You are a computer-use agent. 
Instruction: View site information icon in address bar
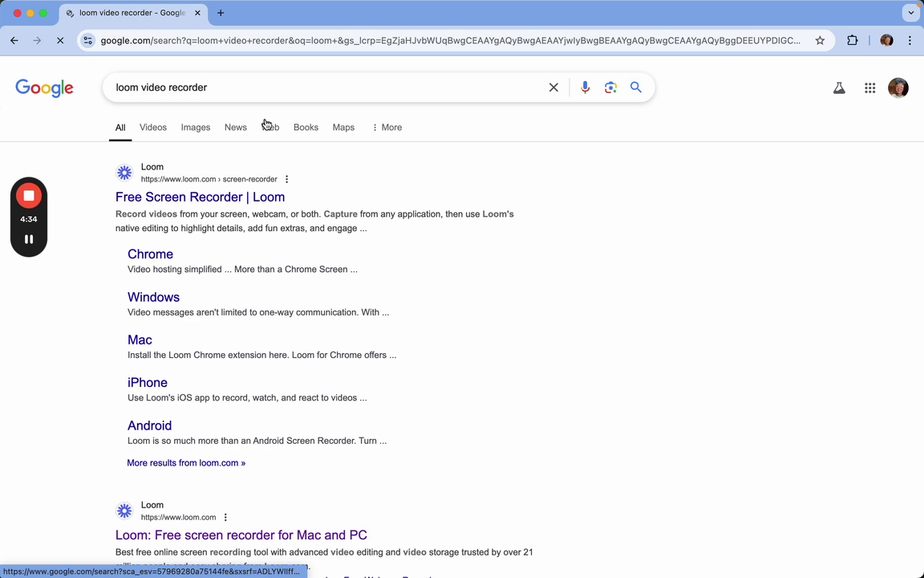pos(87,41)
